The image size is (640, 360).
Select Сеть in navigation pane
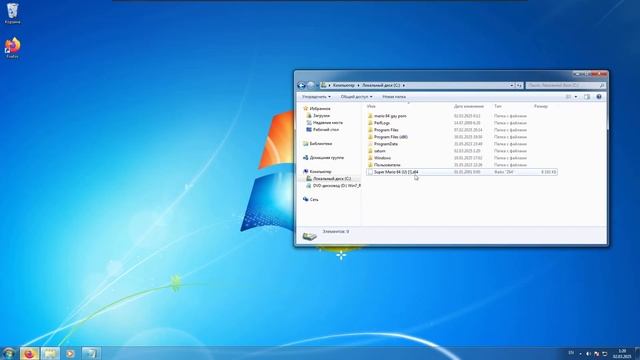pyautogui.click(x=314, y=200)
